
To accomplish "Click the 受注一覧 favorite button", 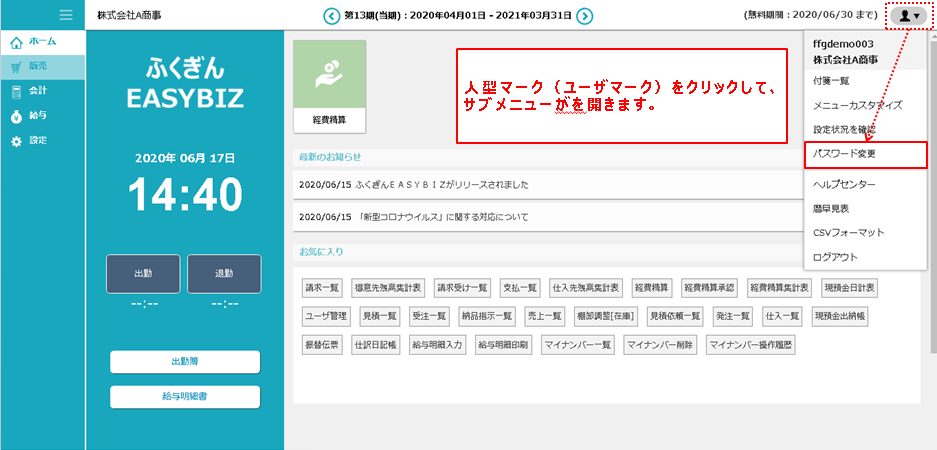I will [x=429, y=316].
